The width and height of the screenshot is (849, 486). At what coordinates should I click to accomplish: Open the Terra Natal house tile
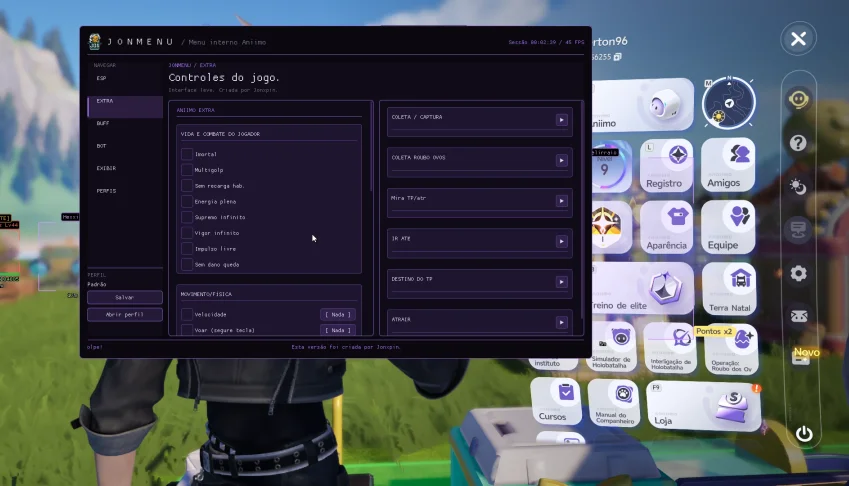729,288
